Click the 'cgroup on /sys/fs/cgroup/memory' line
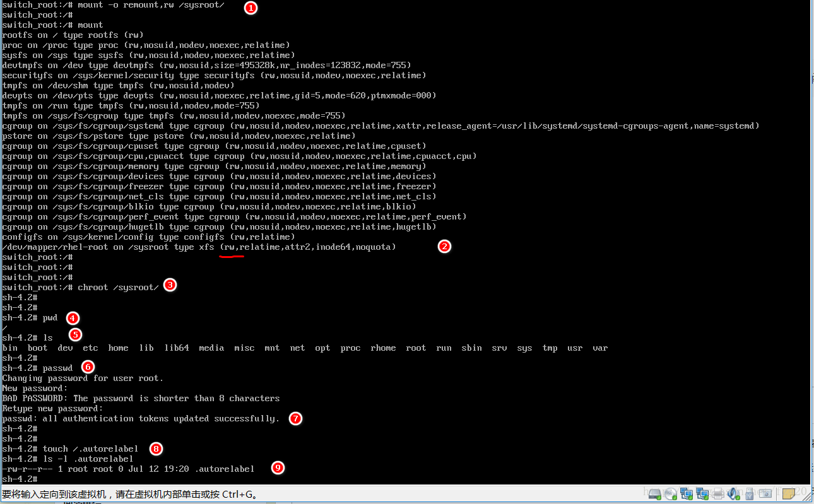 tap(215, 167)
